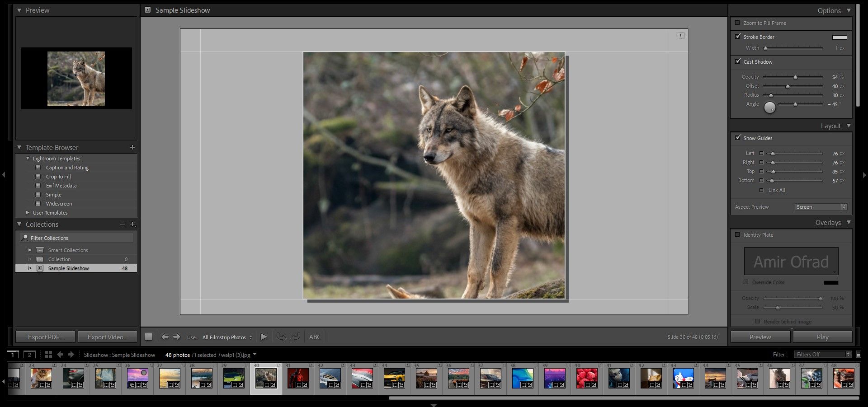
Task: Go forward arrow in filmstrip bar
Action: (71, 355)
